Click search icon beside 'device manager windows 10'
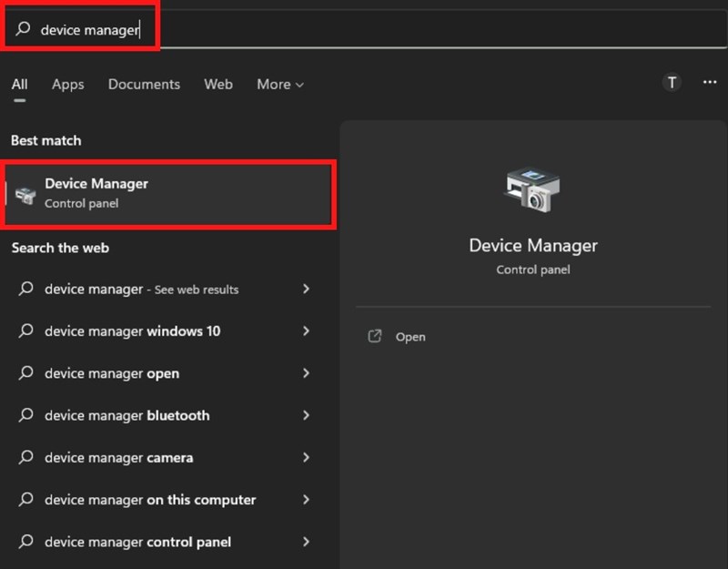Image resolution: width=728 pixels, height=569 pixels. pyautogui.click(x=26, y=330)
